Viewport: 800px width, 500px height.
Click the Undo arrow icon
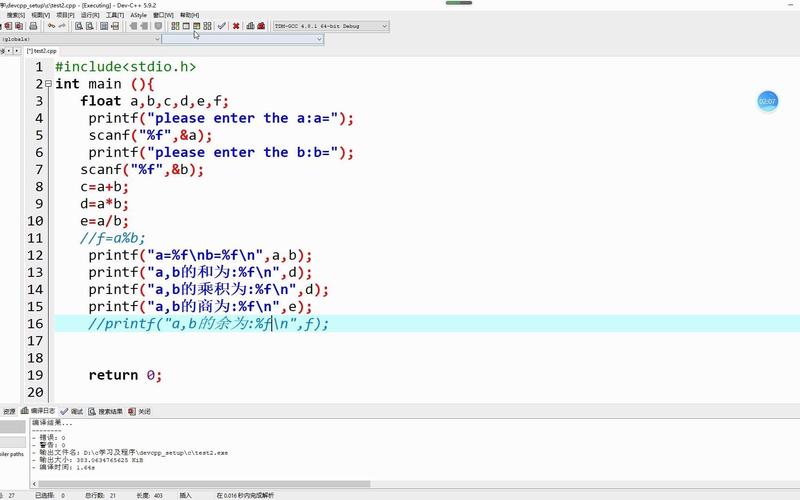(52, 26)
